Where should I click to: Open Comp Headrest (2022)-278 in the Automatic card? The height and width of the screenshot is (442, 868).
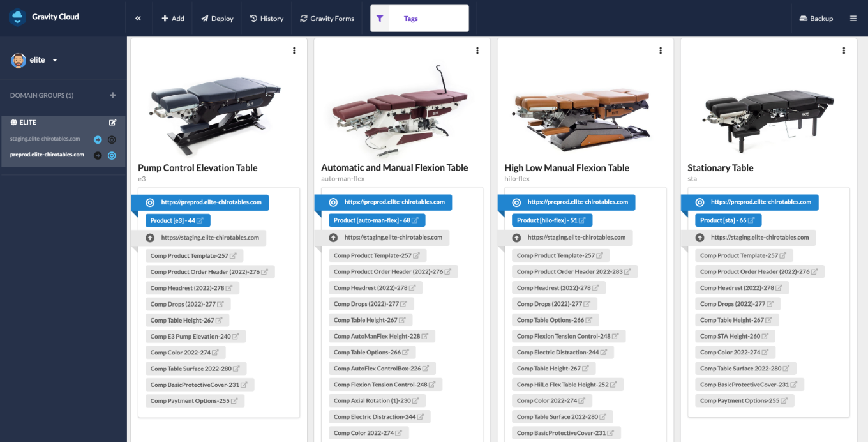375,288
